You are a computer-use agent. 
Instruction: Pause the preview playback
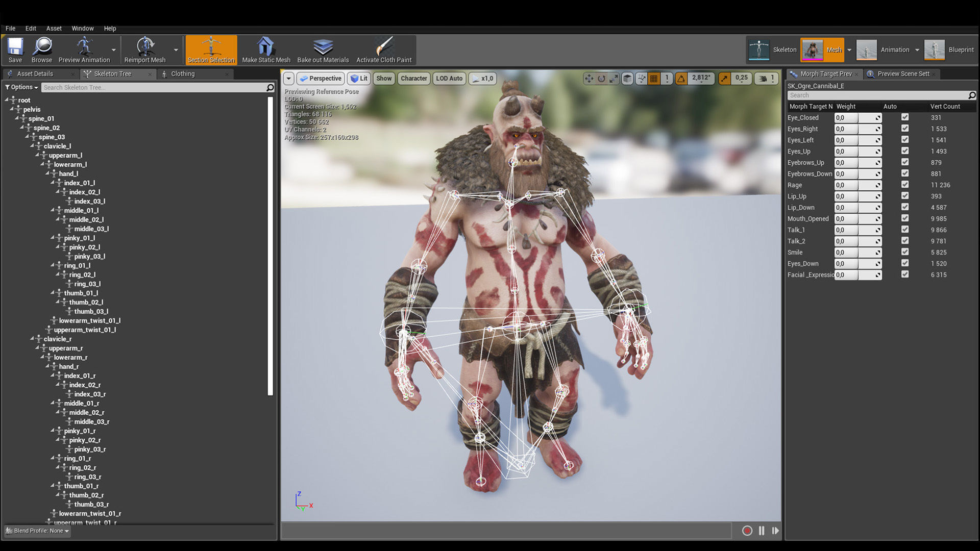[x=762, y=531]
